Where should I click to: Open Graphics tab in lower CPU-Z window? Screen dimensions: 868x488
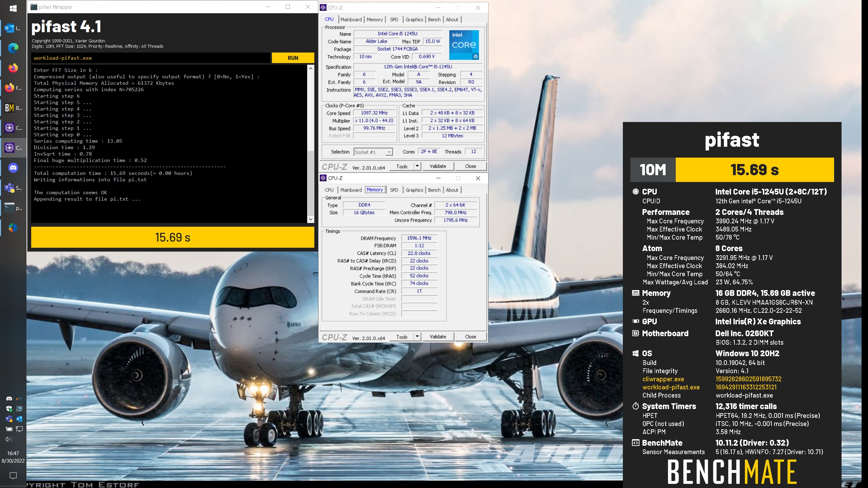[414, 190]
